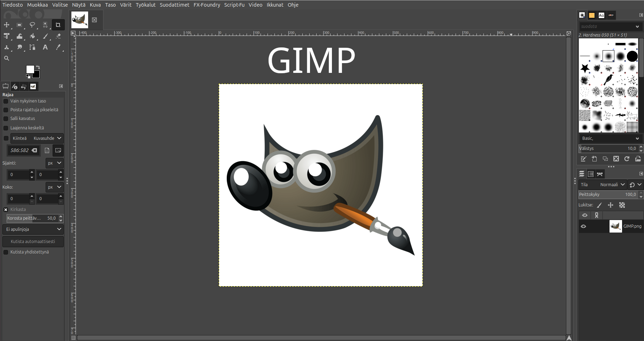Close the GIMP.png image tab
The image size is (644, 341).
pos(94,20)
